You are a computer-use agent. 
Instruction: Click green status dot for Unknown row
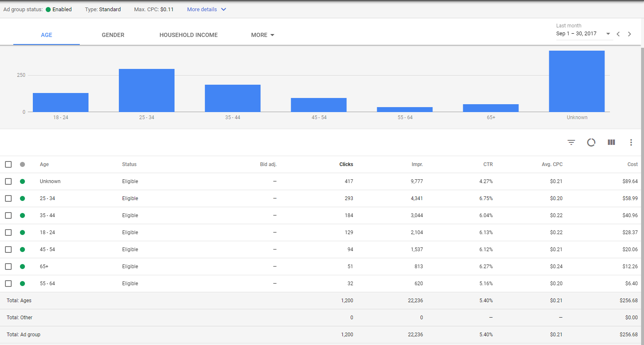[22, 181]
